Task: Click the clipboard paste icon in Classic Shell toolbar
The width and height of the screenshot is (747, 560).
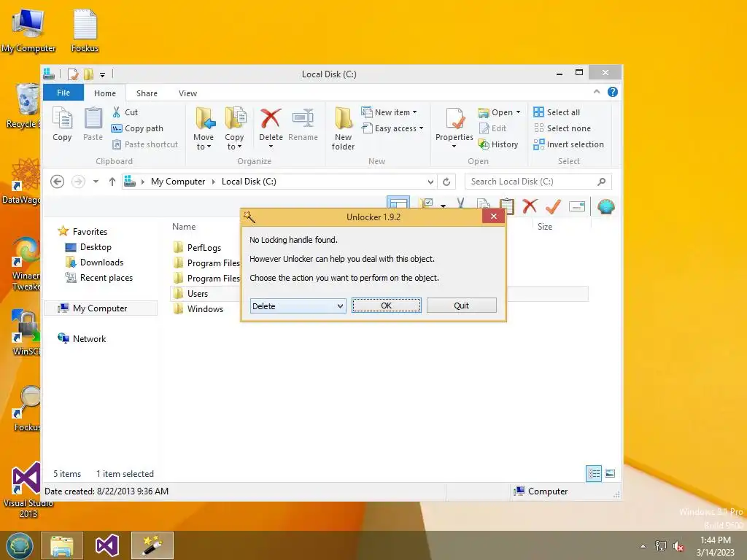Action: 507,206
